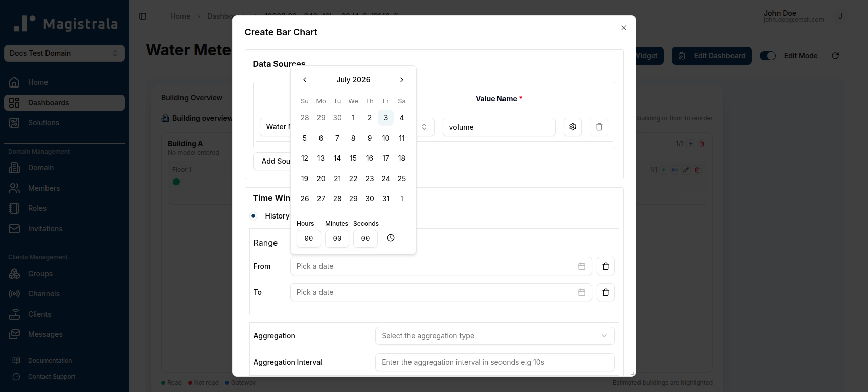Expand the Water Meter source selector arrows
The width and height of the screenshot is (868, 392).
(x=424, y=127)
